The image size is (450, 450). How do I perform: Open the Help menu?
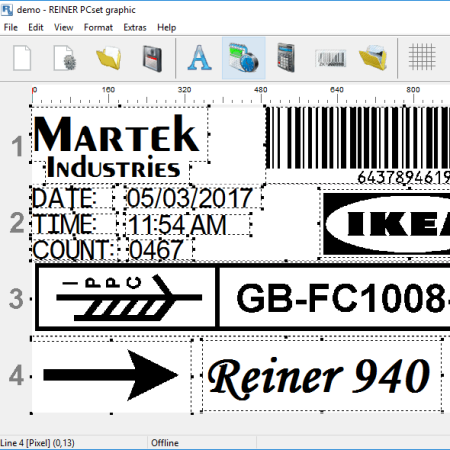click(167, 27)
